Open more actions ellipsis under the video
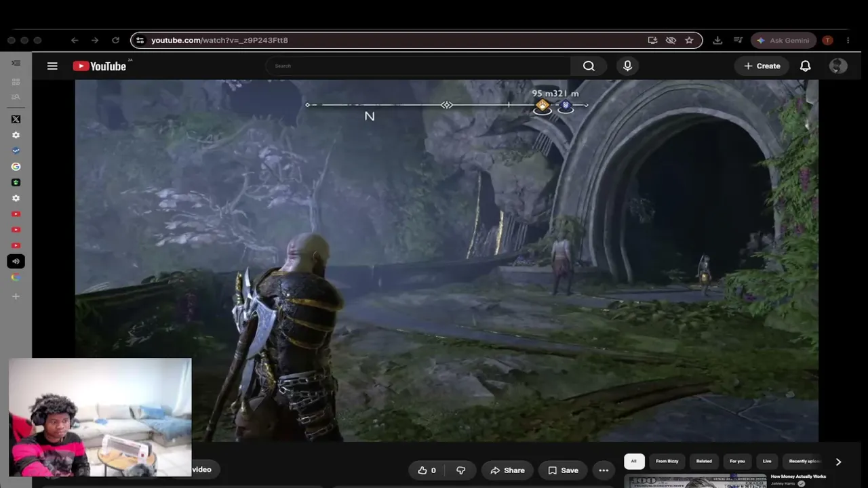The width and height of the screenshot is (868, 488). point(604,470)
